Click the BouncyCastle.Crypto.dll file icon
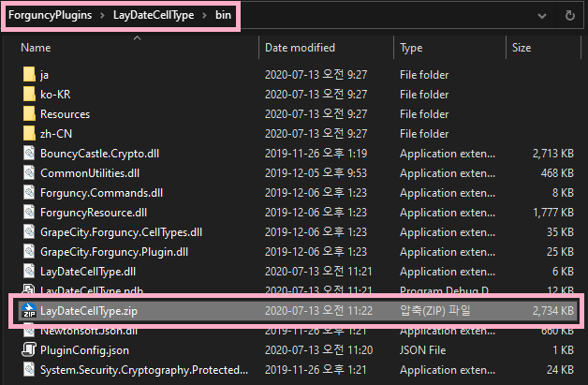Viewport: 588px width, 385px height. pos(28,154)
